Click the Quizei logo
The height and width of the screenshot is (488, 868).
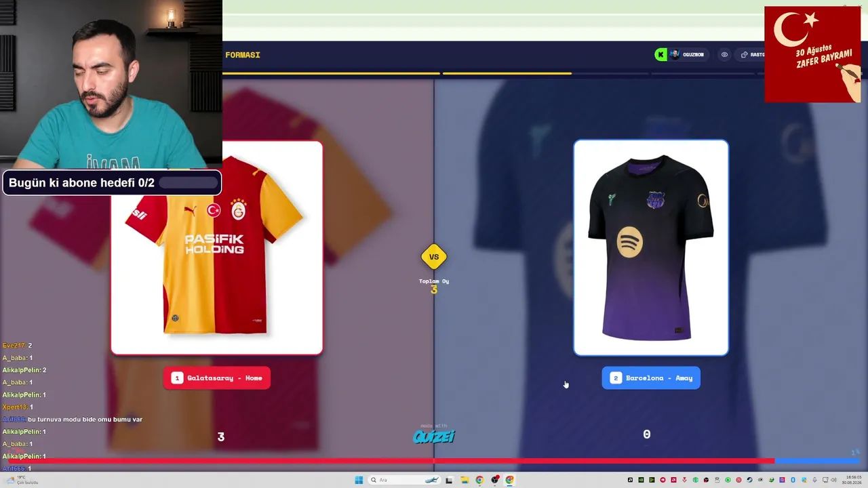point(434,436)
